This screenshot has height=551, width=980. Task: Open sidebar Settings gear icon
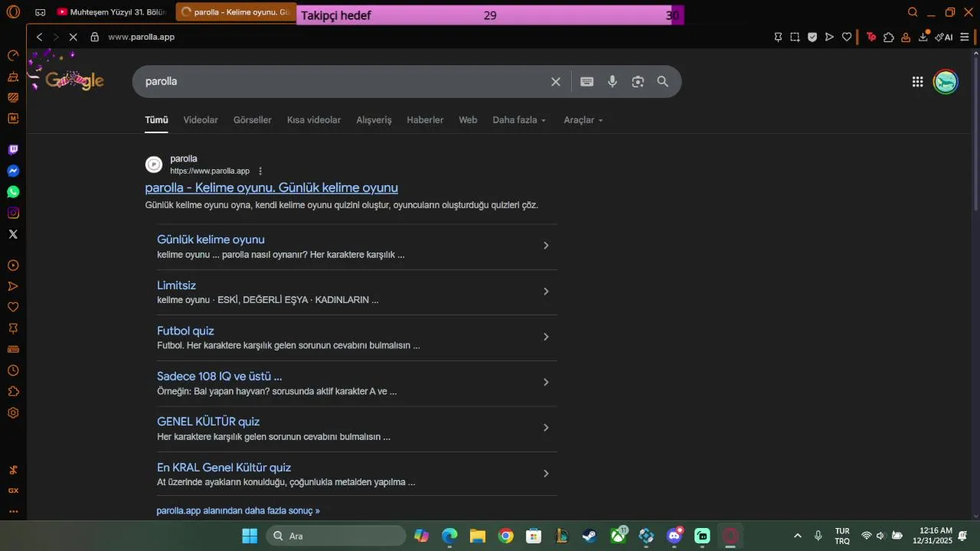point(13,412)
